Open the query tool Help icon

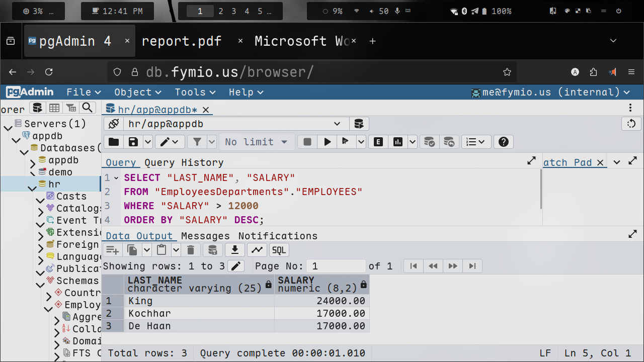503,142
